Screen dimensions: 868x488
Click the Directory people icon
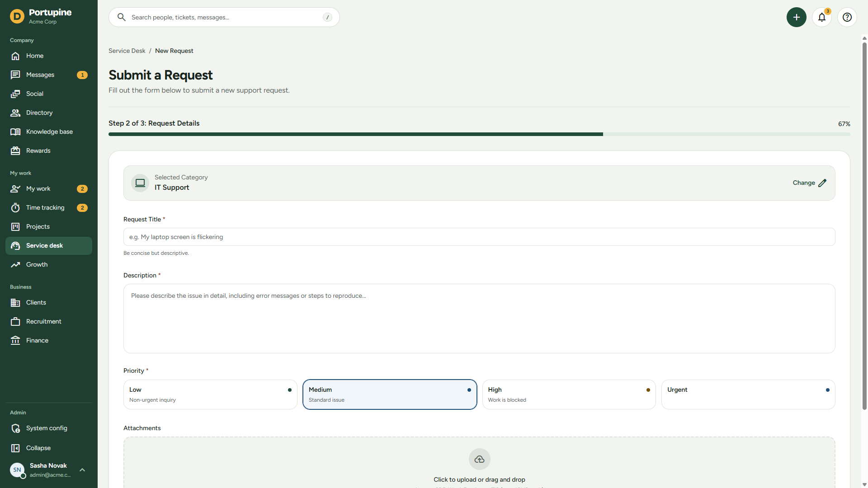(x=15, y=113)
